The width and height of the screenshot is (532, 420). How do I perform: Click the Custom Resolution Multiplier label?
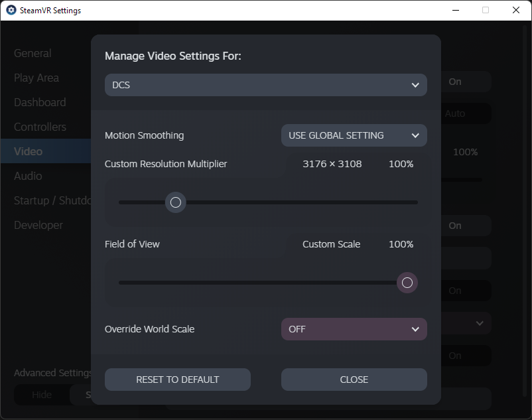pos(166,164)
